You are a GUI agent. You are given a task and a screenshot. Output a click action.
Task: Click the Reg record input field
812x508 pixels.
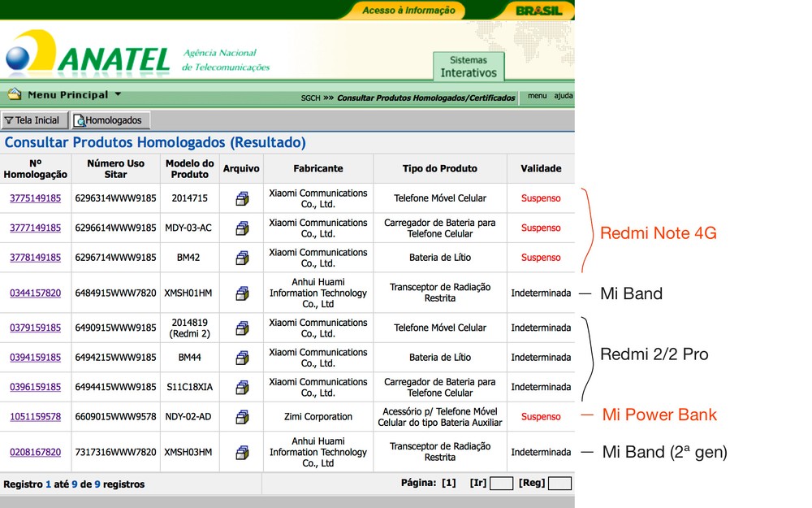pos(559,484)
